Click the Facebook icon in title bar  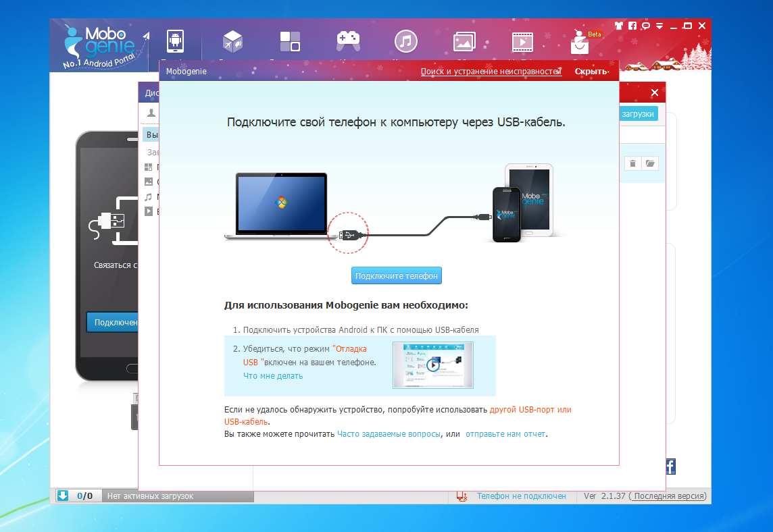[632, 26]
